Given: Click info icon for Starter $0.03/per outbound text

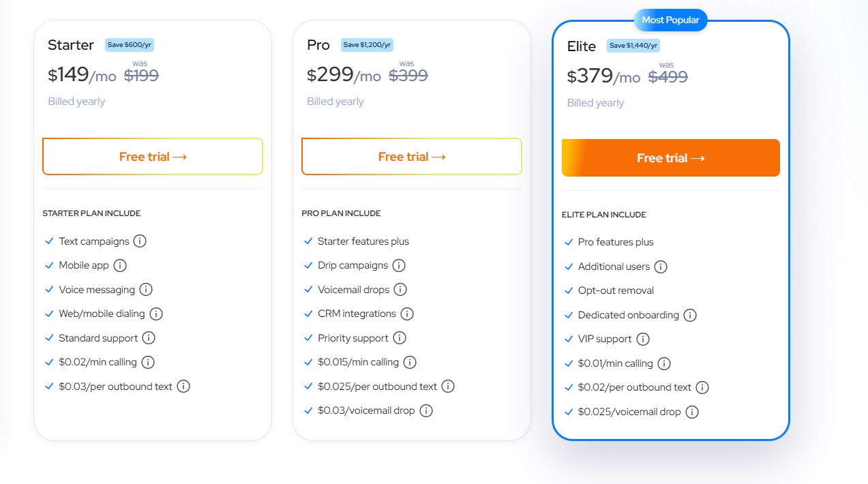Looking at the screenshot, I should pos(183,387).
